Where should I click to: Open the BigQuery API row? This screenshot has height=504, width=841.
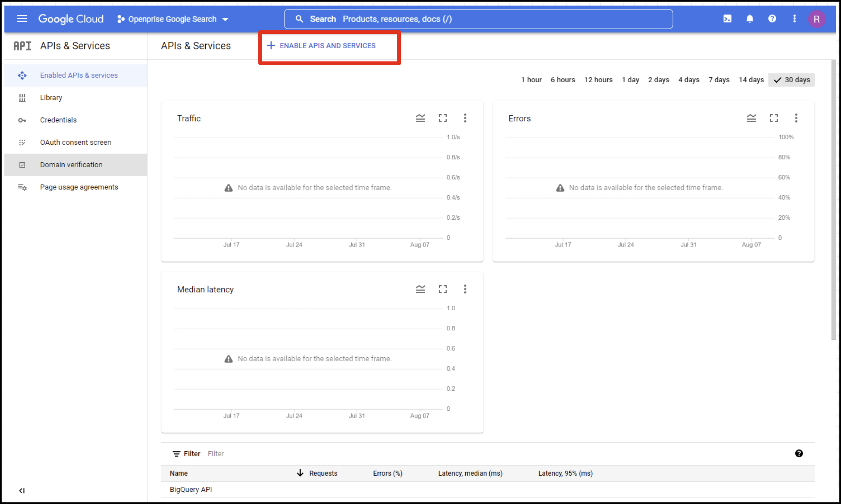point(488,490)
